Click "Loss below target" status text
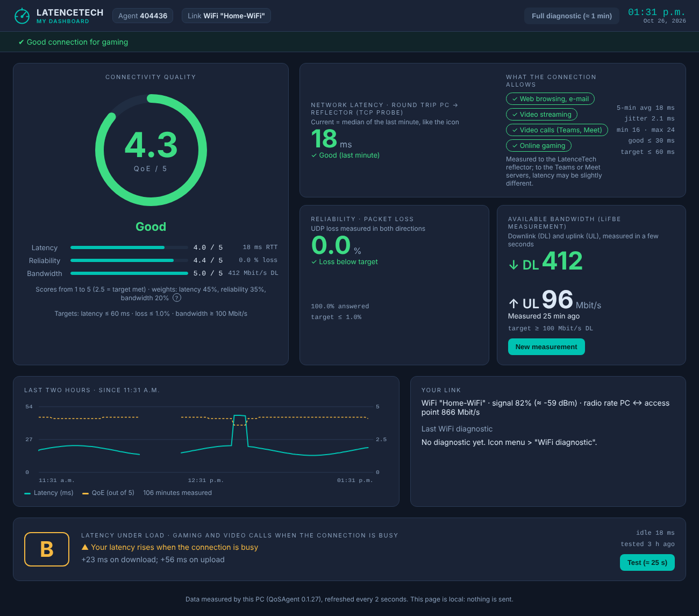The height and width of the screenshot is (616, 699). (345, 262)
